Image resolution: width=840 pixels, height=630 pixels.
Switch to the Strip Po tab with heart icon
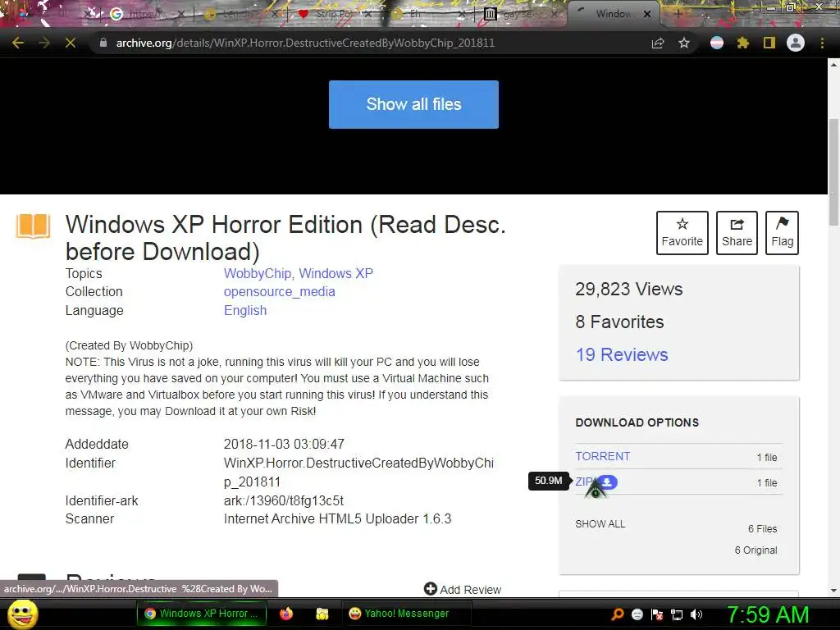(335, 14)
